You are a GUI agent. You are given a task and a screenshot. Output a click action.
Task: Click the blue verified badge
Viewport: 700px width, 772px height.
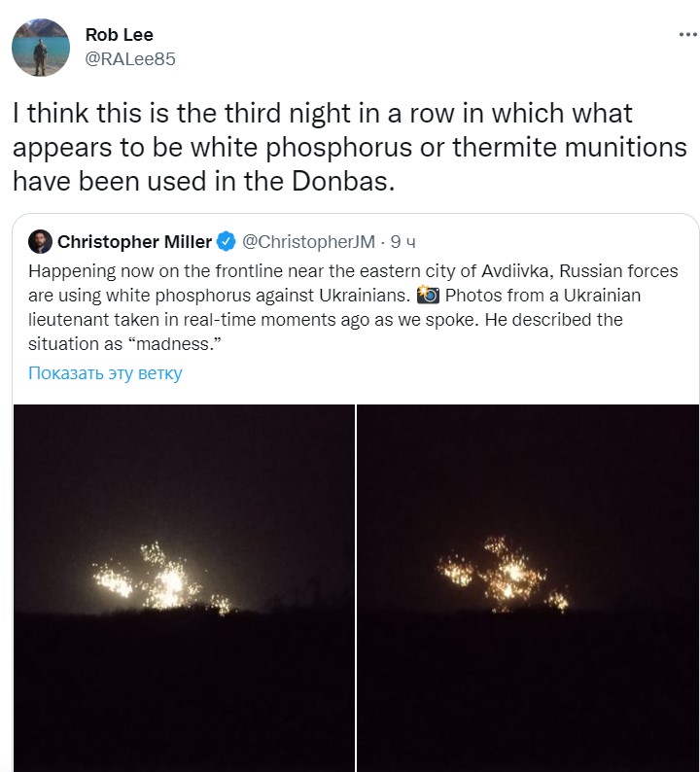224,241
